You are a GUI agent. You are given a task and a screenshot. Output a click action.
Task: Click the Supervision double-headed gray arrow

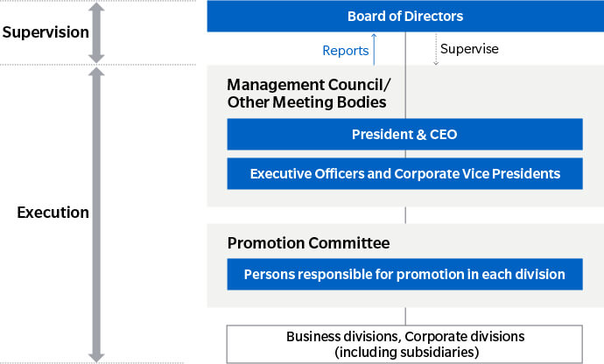[96, 33]
